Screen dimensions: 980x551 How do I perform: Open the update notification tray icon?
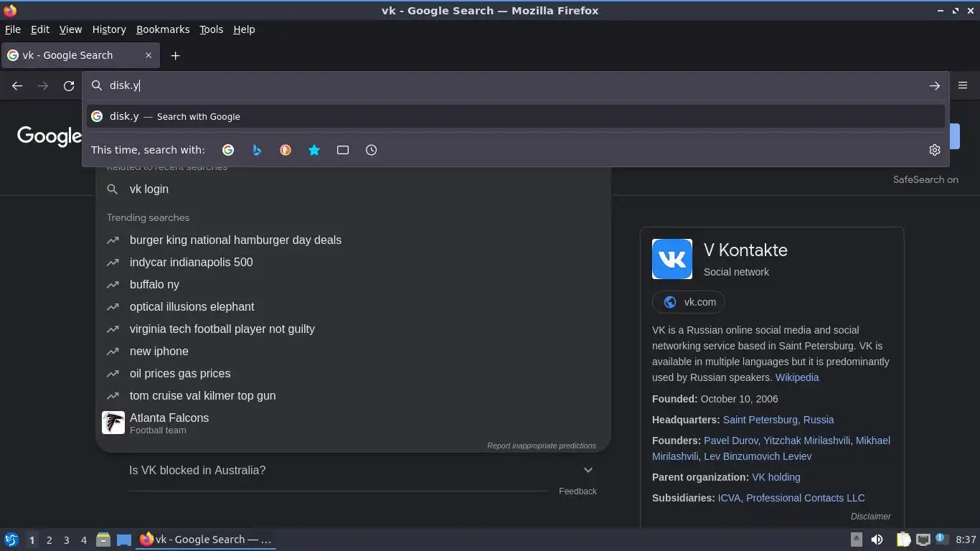(943, 540)
